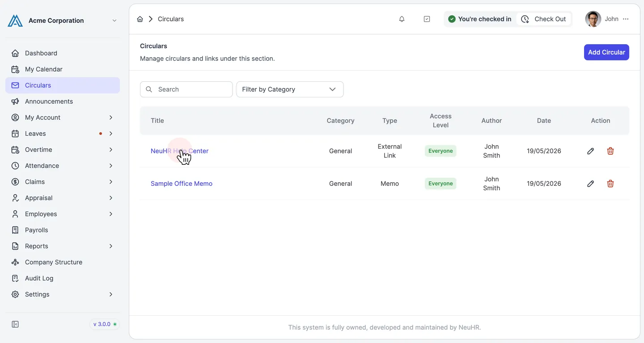Open Announcements menu item

pyautogui.click(x=63, y=101)
